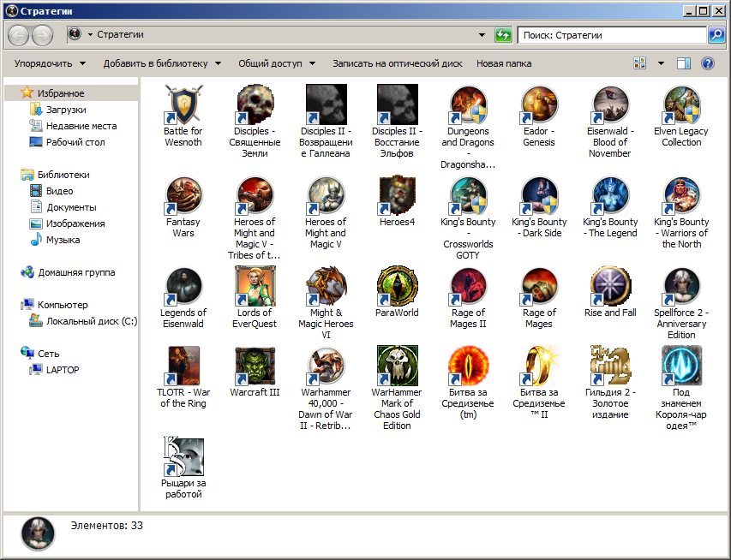Select Heroes of Might and Magic V Tribes icon
The height and width of the screenshot is (560, 731).
click(255, 195)
